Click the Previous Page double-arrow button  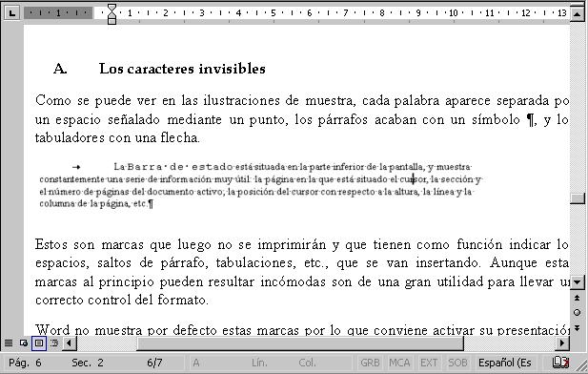point(578,298)
